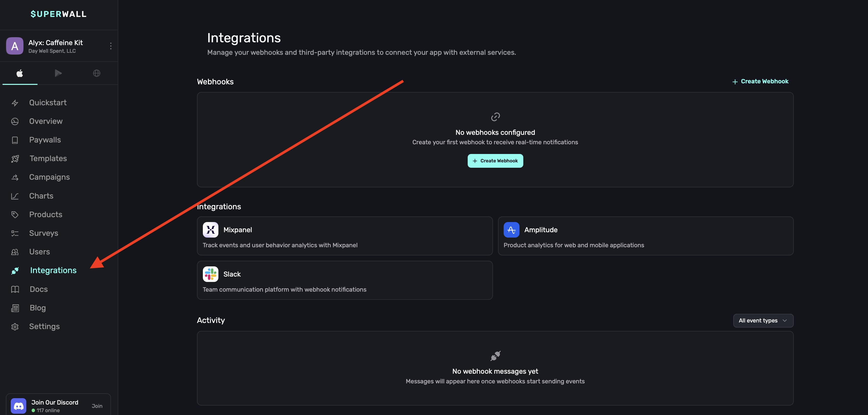The width and height of the screenshot is (868, 415).
Task: Open Settings via the gear icon
Action: [x=15, y=327]
